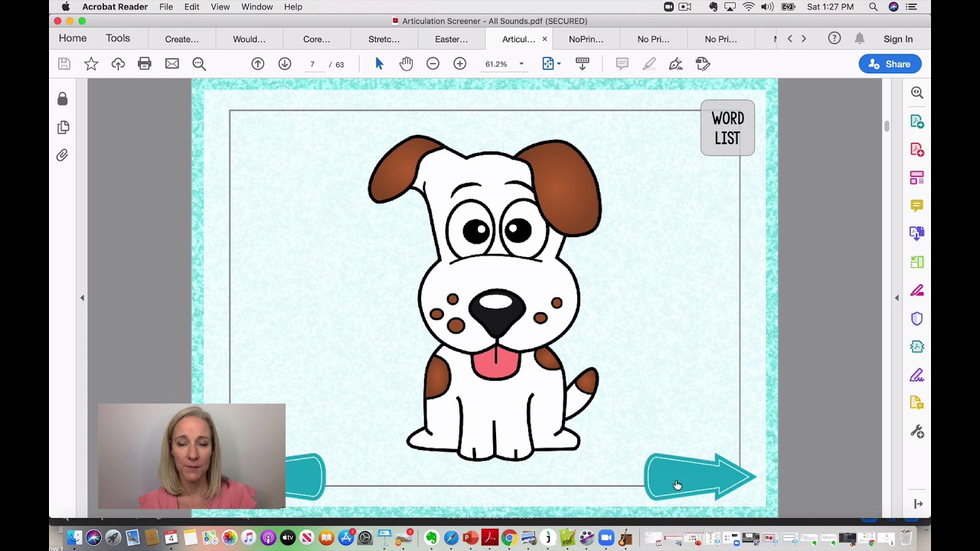The image size is (980, 551).
Task: Open the sign document pen tool
Action: [676, 64]
